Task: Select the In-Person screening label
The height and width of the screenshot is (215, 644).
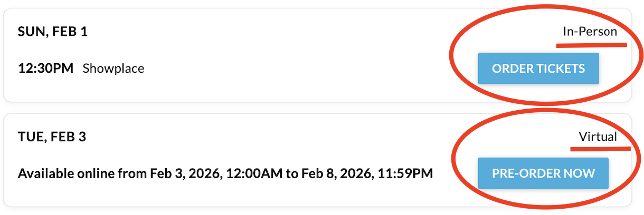Action: click(590, 32)
